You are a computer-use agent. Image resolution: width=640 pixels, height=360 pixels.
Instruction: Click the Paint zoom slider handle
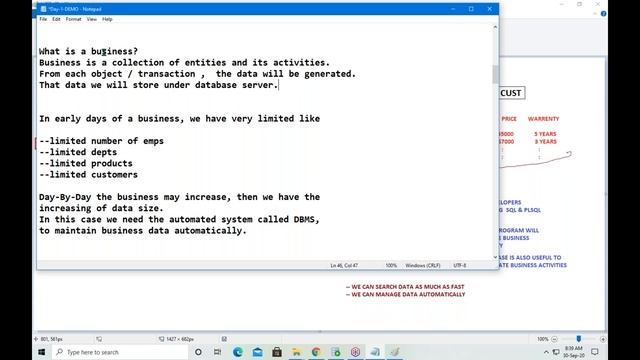pos(578,339)
